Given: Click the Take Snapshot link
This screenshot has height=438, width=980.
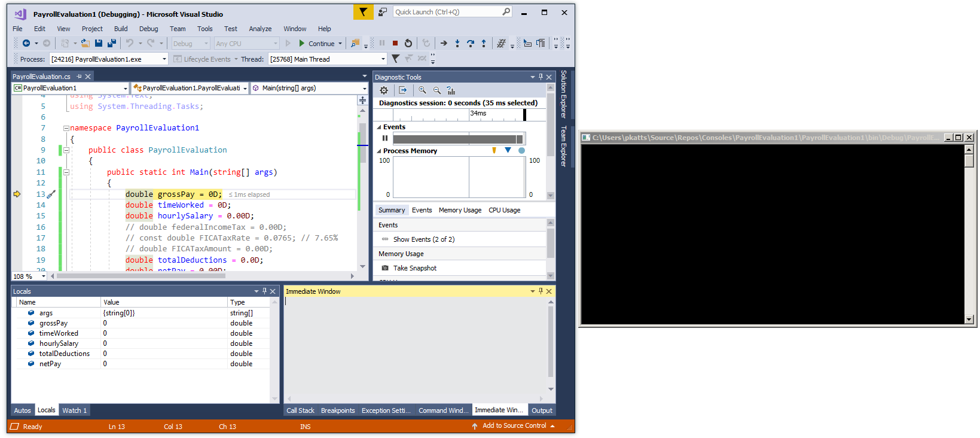Looking at the screenshot, I should (x=415, y=268).
